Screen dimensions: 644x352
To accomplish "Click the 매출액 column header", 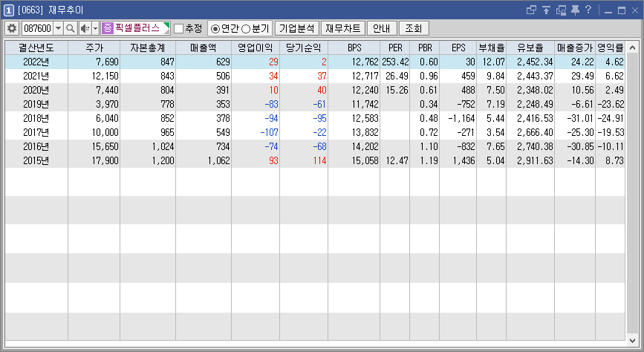I will tap(204, 48).
